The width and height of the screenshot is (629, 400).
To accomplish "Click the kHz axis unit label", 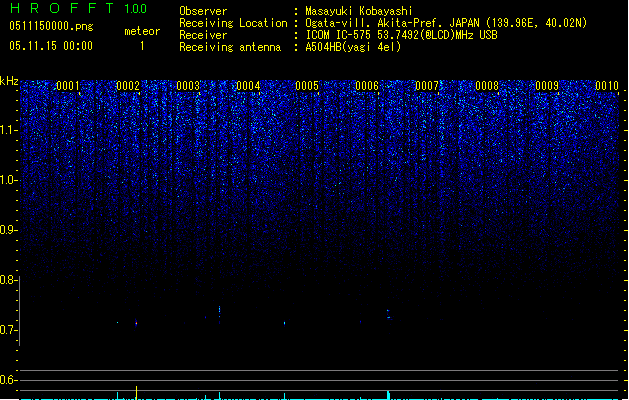I will coord(9,81).
